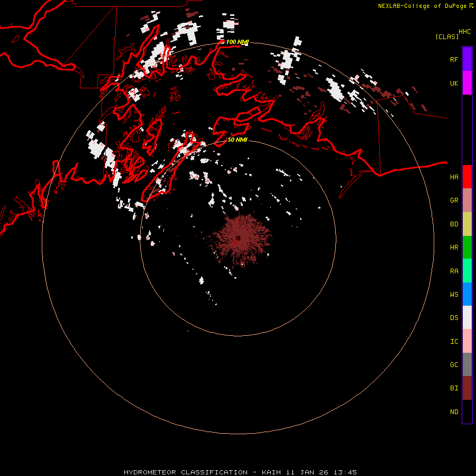Select the BI dark red swatch
Screen dimensions: 476x476
click(x=467, y=388)
